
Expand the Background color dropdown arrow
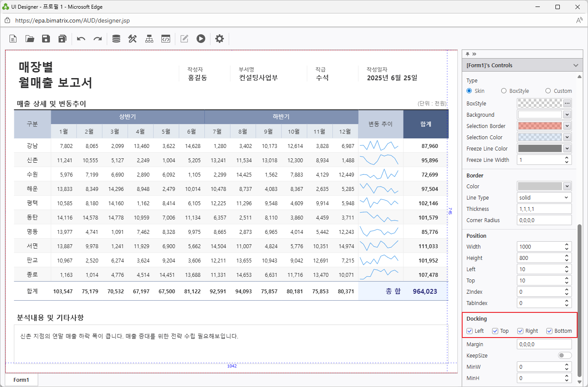click(x=567, y=115)
